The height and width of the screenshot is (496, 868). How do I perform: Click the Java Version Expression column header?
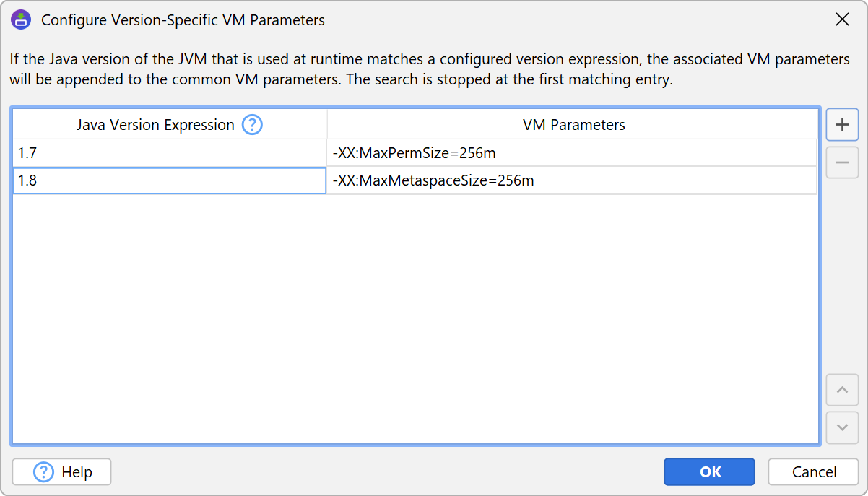click(155, 125)
